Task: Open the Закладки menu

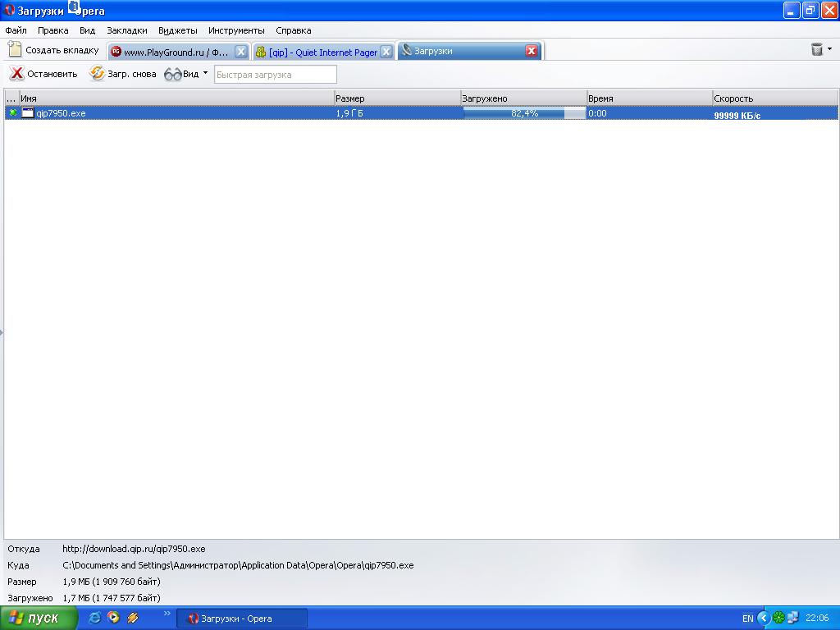Action: pos(127,30)
